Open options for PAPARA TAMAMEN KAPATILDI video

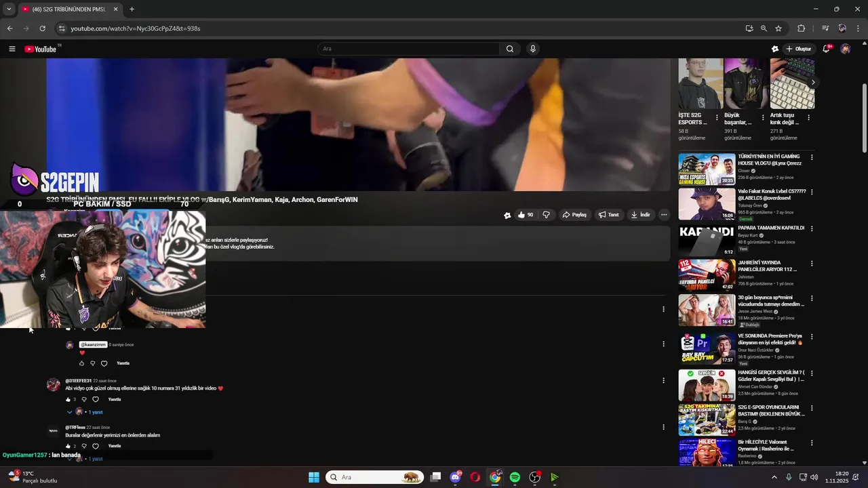point(812,228)
